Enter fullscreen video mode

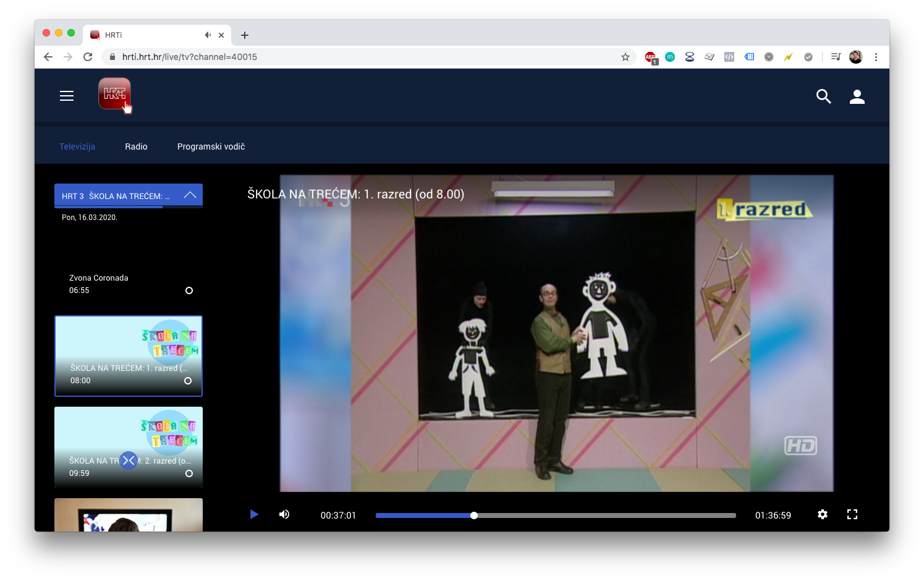coord(852,514)
